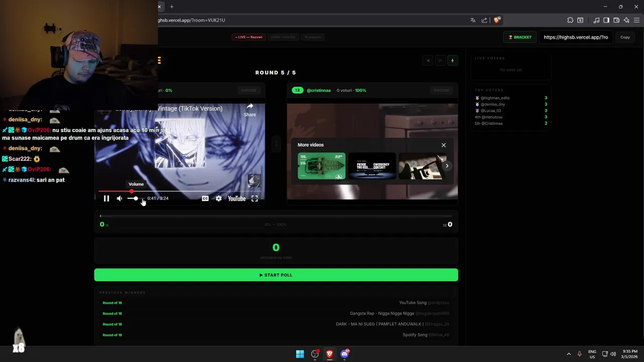Click the browser share page icon

(484, 20)
